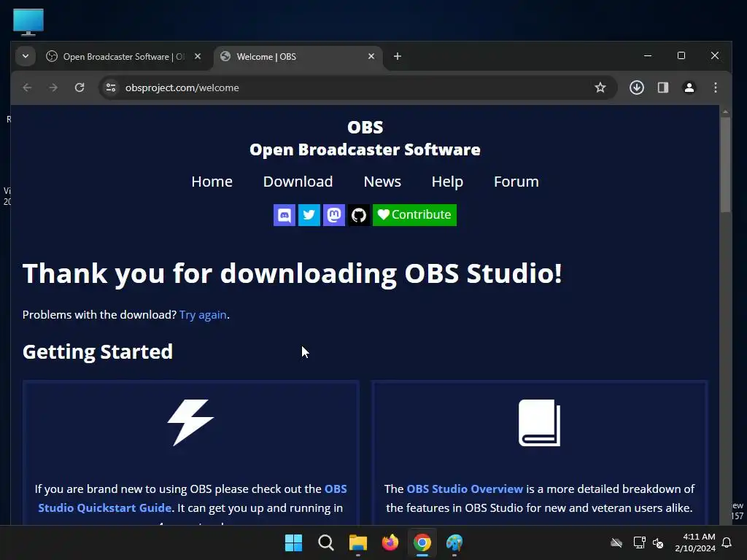Open the Windows Start menu
Viewport: 747px width, 560px height.
293,542
